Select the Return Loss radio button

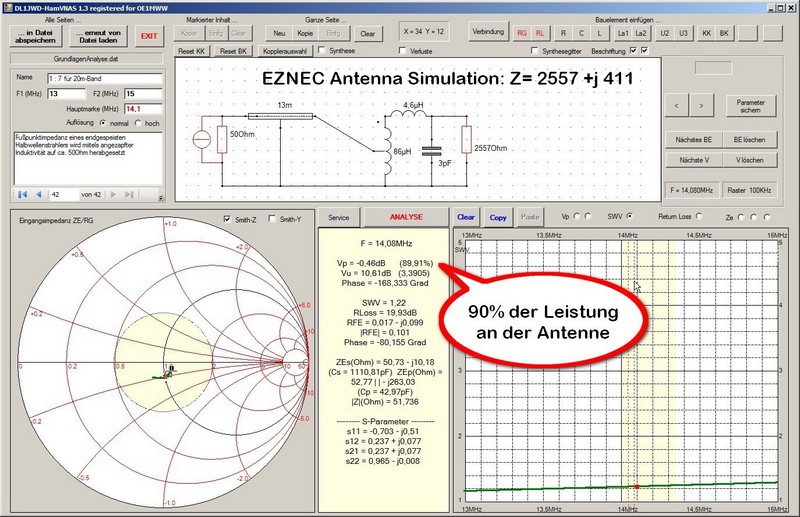pyautogui.click(x=699, y=216)
